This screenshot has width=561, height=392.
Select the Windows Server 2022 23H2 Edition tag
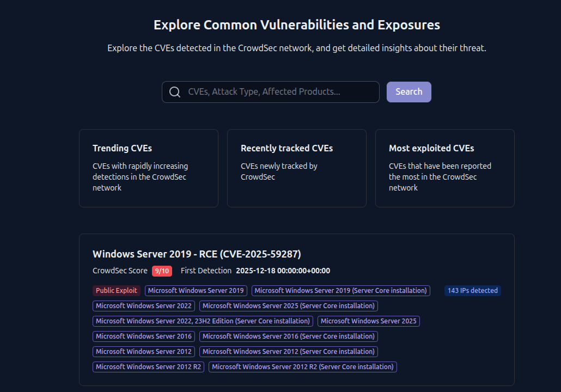coord(201,321)
